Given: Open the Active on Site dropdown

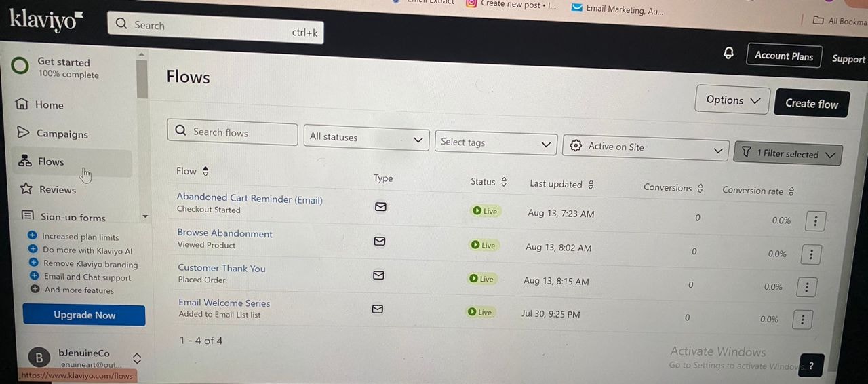Looking at the screenshot, I should pos(646,148).
